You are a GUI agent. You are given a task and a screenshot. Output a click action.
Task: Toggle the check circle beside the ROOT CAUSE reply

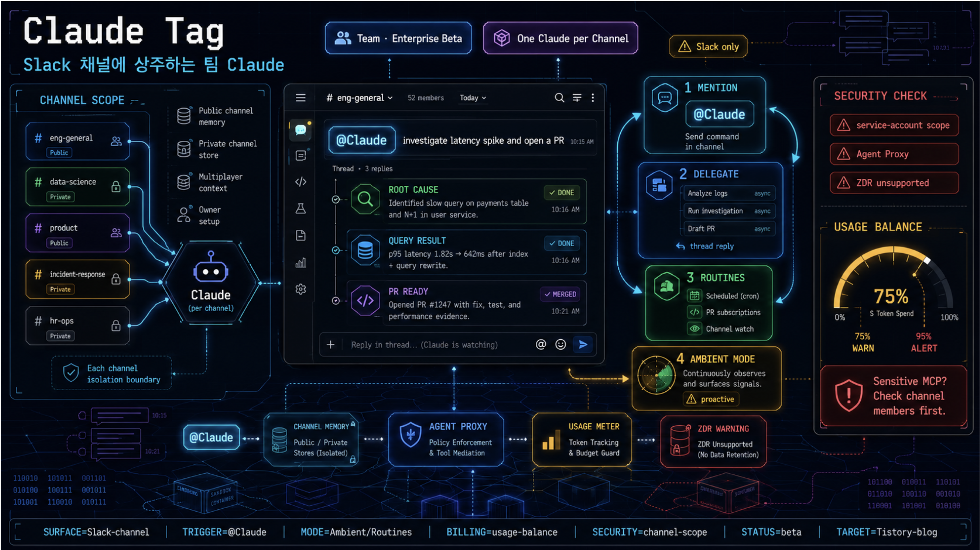coord(336,199)
